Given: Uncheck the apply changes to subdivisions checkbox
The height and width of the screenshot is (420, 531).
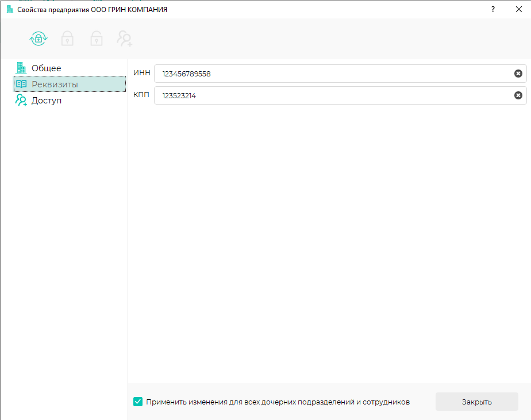Looking at the screenshot, I should 138,402.
